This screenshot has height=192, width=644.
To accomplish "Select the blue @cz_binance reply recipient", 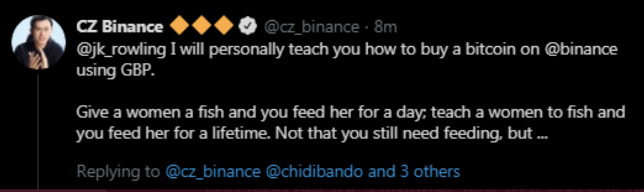I will tap(213, 172).
